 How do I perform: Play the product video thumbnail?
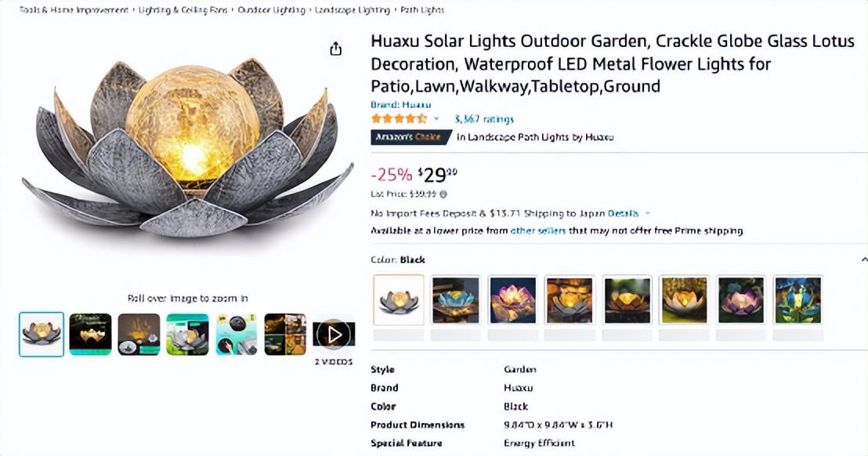tap(334, 335)
